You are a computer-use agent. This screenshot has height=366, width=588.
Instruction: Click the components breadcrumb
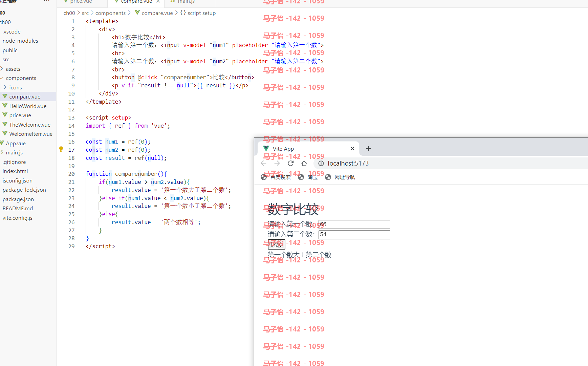[110, 13]
